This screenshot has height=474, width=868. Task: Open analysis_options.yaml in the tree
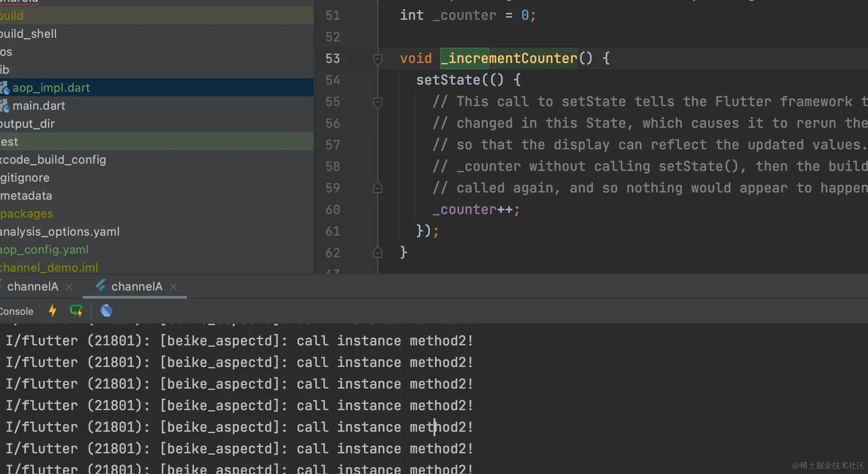[157, 232]
